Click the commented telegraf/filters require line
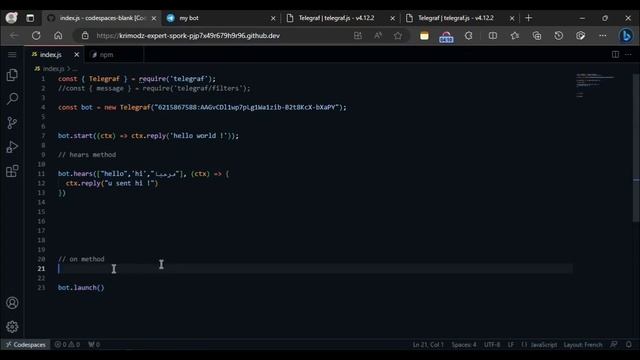The height and width of the screenshot is (360, 640). pos(154,88)
